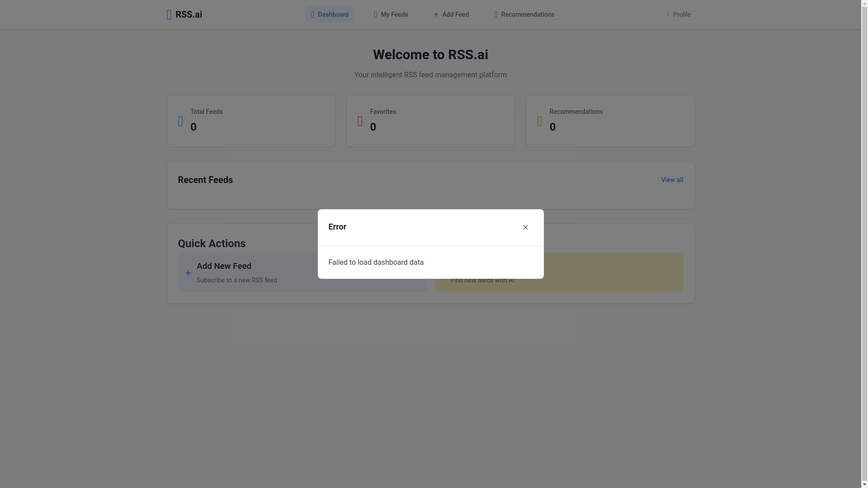
Task: Open the Profile menu
Action: (679, 14)
